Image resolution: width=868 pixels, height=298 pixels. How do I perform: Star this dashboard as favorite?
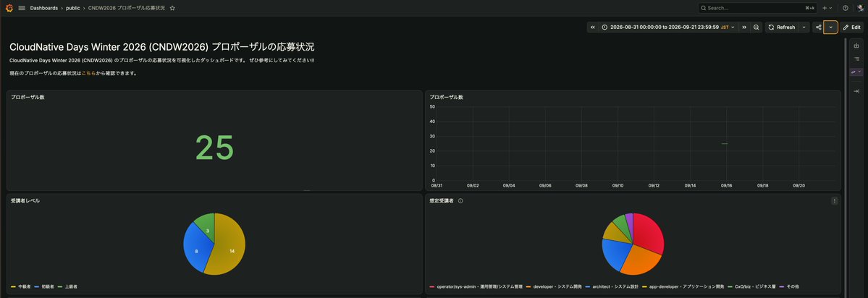[172, 8]
